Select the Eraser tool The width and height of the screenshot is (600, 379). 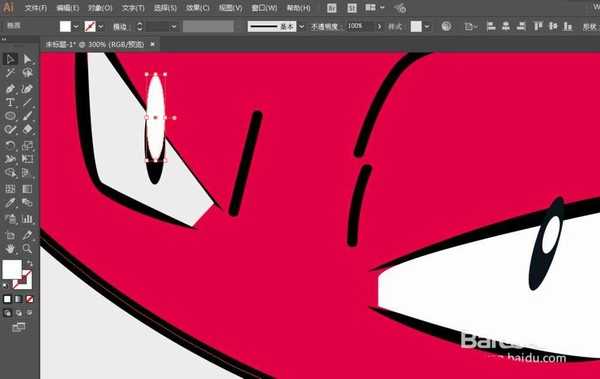coord(27,129)
